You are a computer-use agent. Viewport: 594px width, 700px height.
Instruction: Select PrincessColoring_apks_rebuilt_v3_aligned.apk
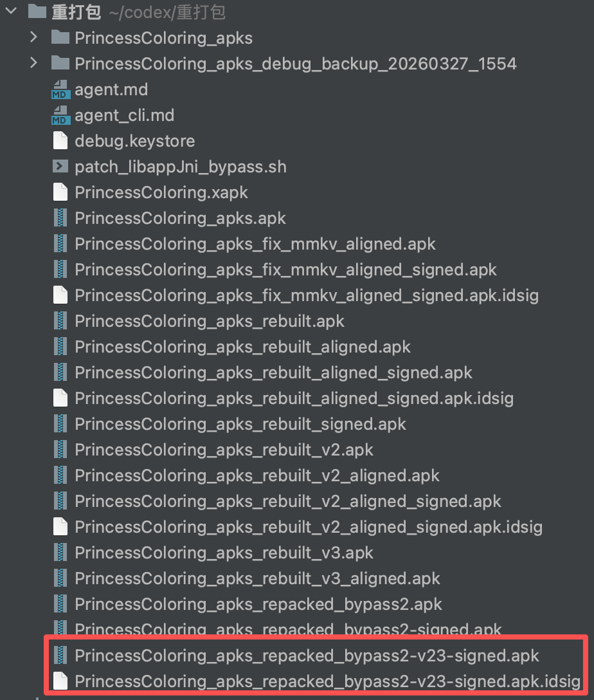tap(257, 578)
